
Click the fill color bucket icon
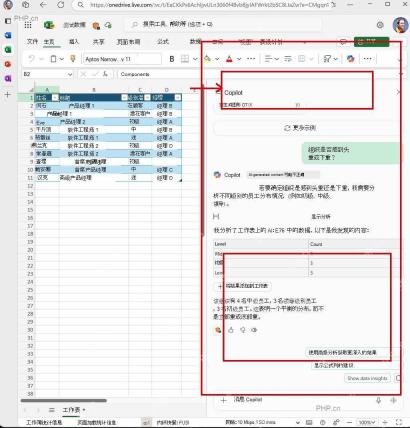click(208, 59)
